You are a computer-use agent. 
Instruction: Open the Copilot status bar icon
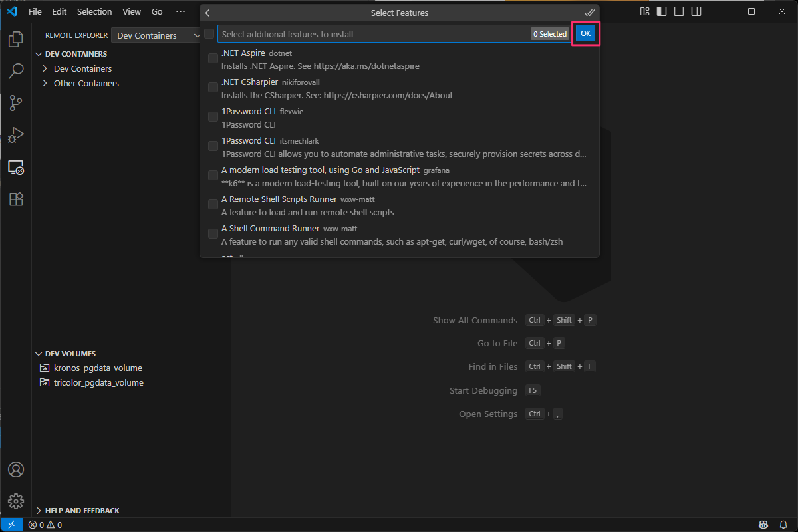765,525
